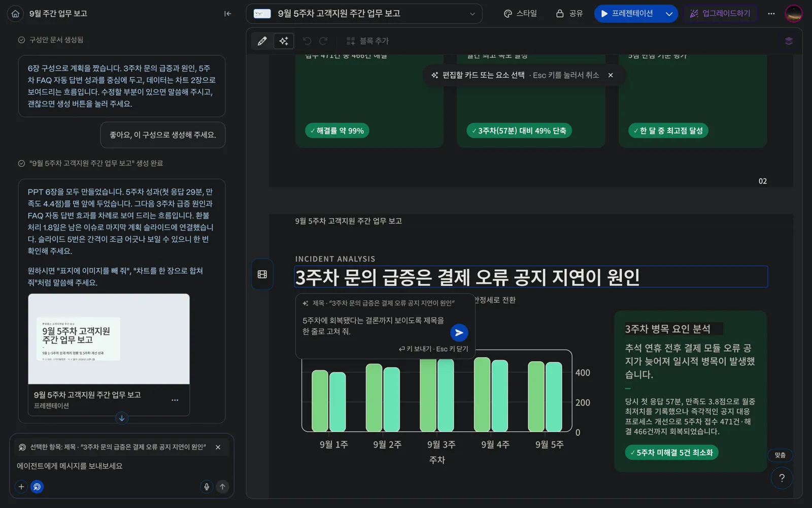Expand the presentation options chevron

(x=669, y=14)
